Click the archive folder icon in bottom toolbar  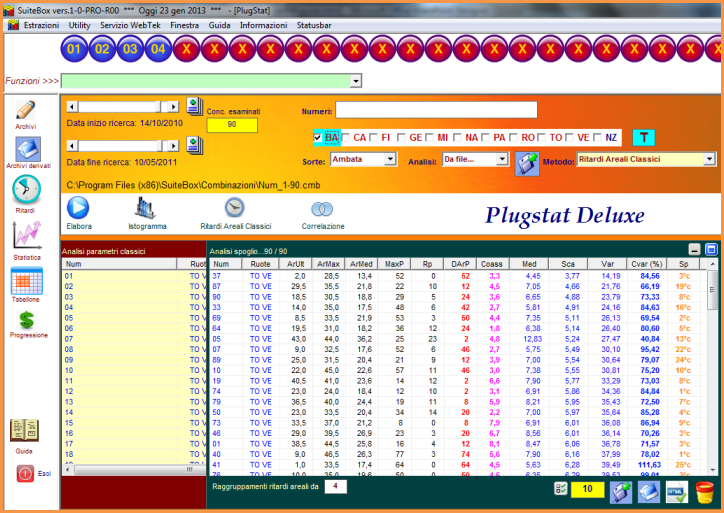[649, 492]
